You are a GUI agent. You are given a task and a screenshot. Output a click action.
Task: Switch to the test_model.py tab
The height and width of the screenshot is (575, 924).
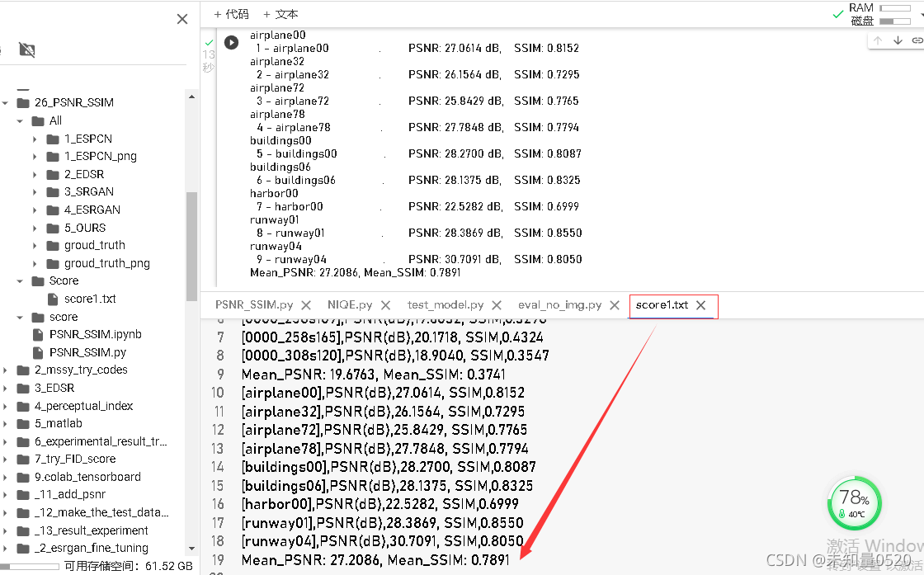[445, 304]
